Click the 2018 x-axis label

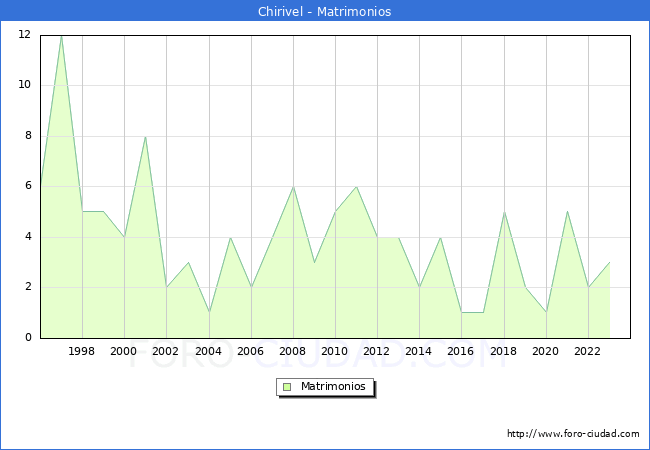tap(503, 351)
